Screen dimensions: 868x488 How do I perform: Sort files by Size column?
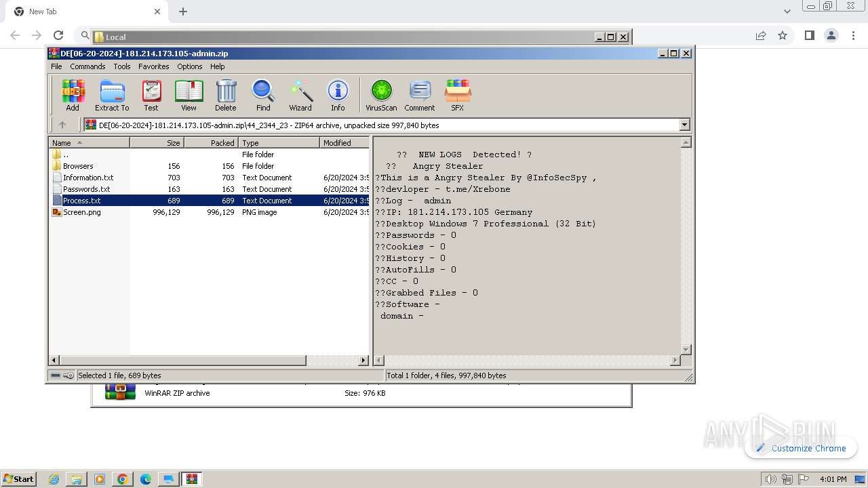tap(157, 143)
